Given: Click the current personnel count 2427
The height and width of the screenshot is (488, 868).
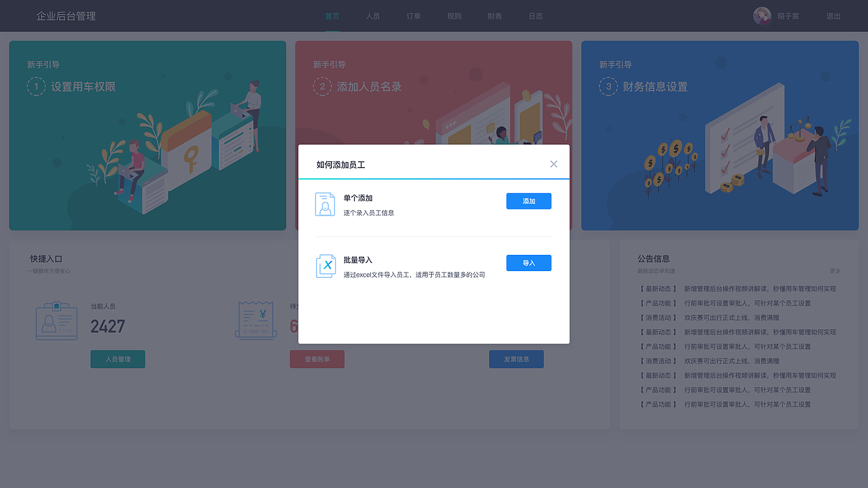Looking at the screenshot, I should pos(108,327).
